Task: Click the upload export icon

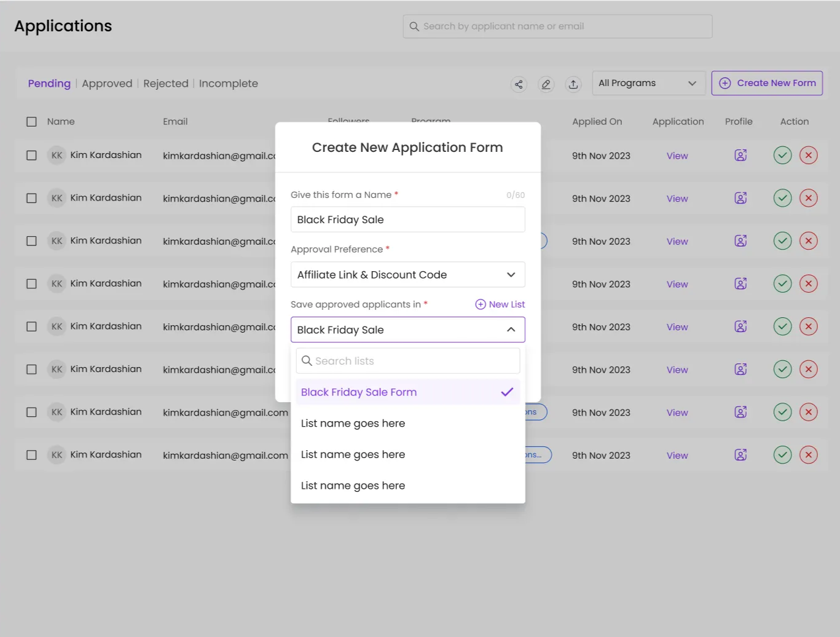Action: point(573,84)
